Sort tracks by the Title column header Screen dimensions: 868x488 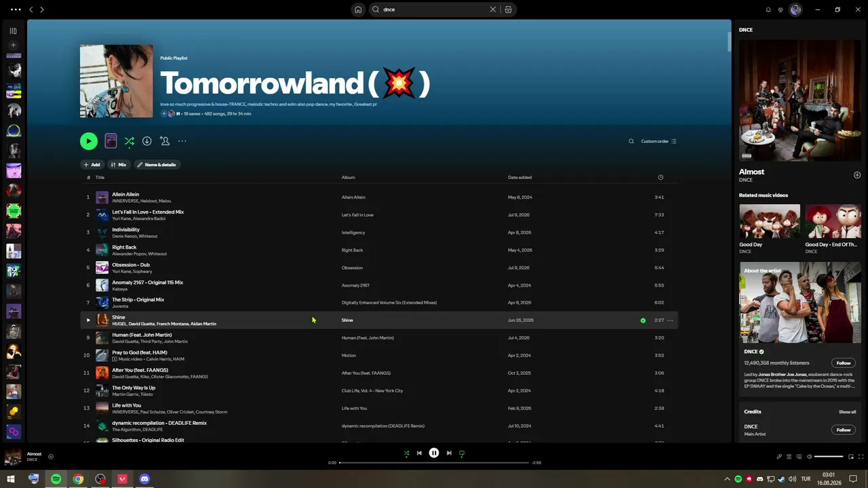pyautogui.click(x=100, y=178)
